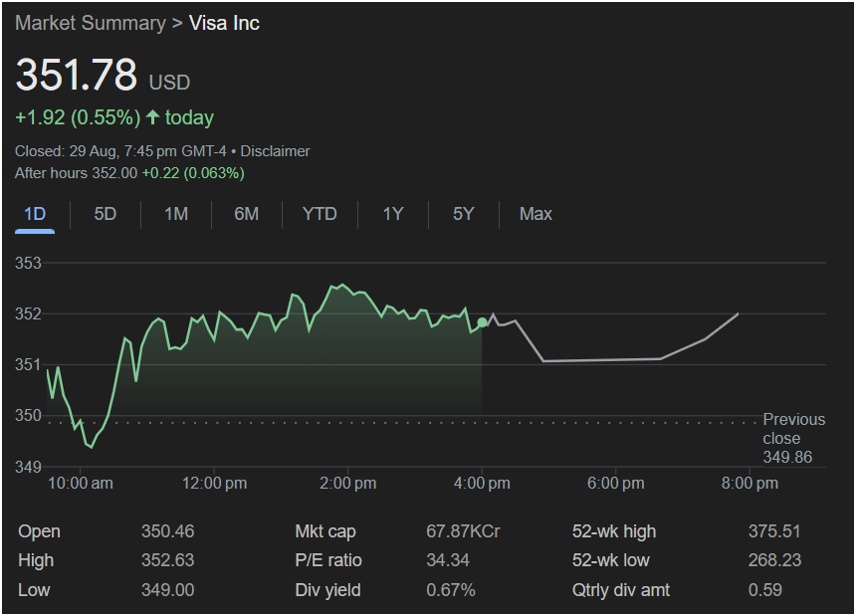The width and height of the screenshot is (856, 616).
Task: Click the green closing price dot marker
Action: point(483,322)
